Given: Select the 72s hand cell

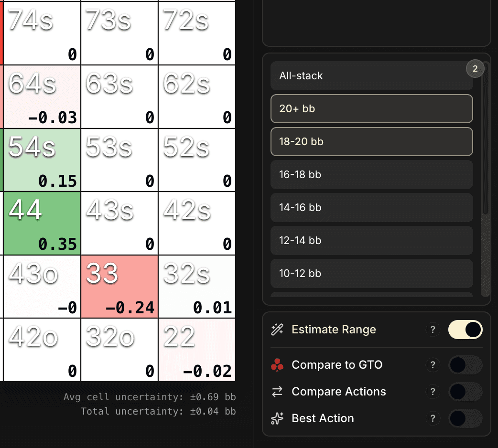Looking at the screenshot, I should [197, 33].
